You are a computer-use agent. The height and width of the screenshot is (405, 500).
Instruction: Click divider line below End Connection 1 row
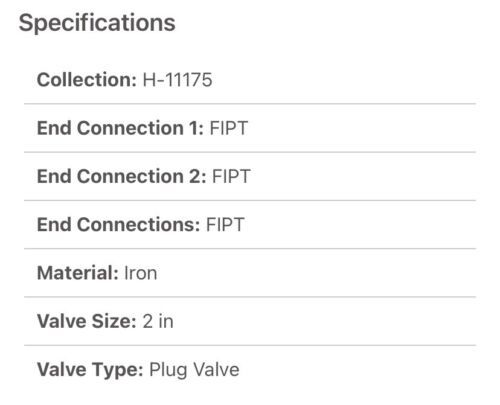click(250, 152)
